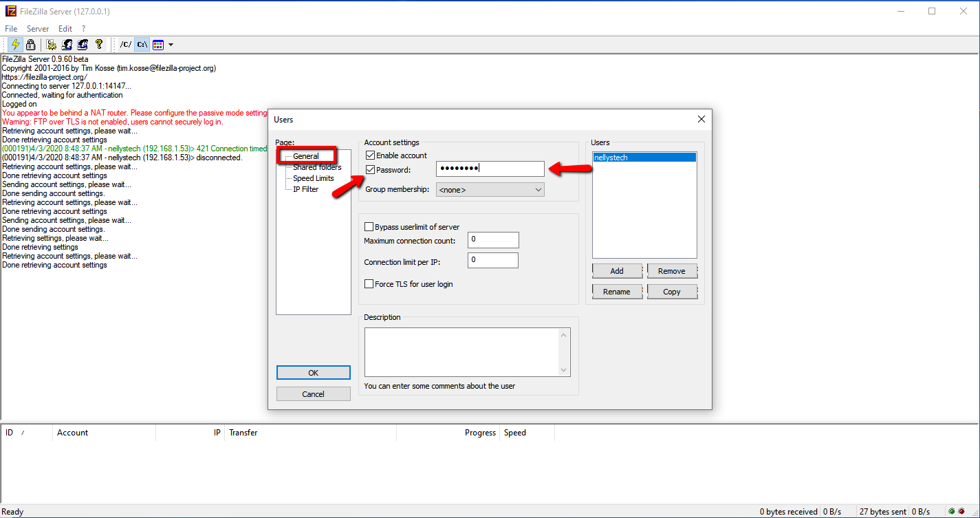Maximize the FileZilla Server window
The width and height of the screenshot is (980, 518).
932,11
